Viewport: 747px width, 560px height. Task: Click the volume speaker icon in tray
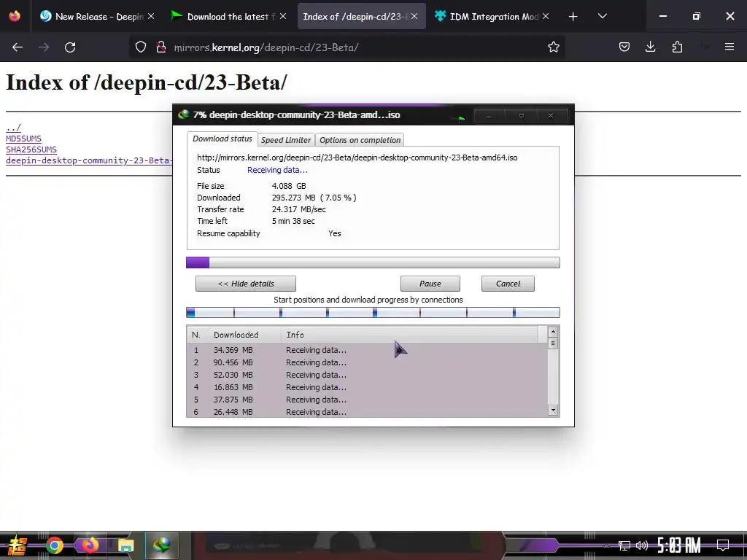tap(642, 545)
